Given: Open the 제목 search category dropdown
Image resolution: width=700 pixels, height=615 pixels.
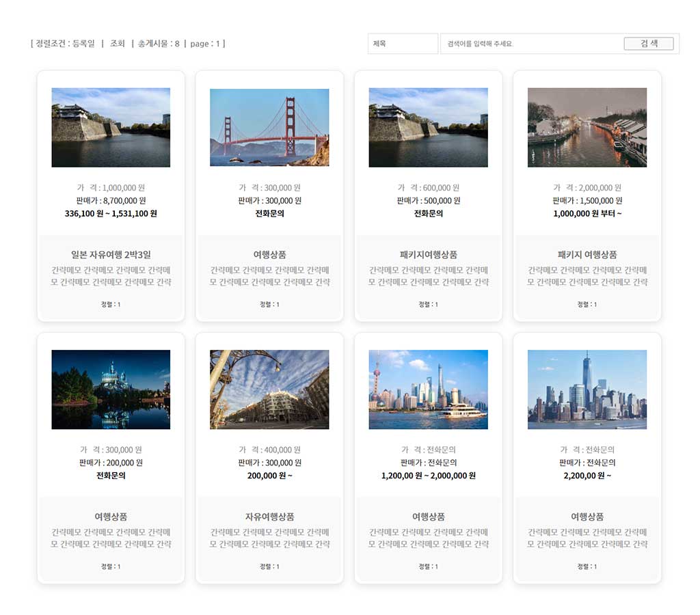Looking at the screenshot, I should tap(403, 44).
